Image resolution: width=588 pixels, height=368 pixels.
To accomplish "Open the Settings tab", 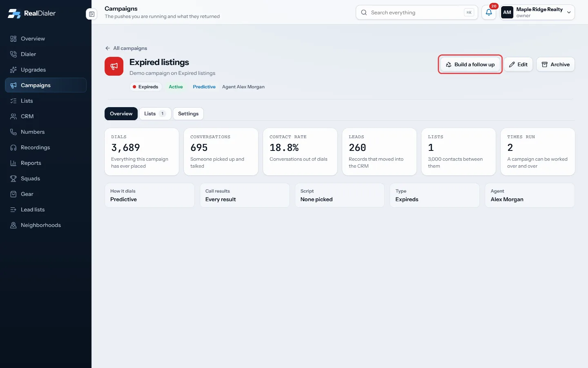I will (x=188, y=114).
